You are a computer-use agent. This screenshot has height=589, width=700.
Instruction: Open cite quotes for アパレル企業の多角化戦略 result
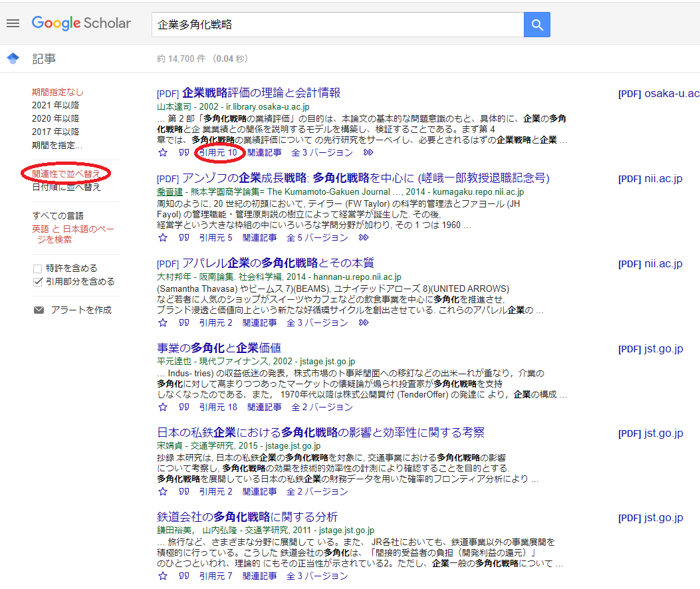click(x=184, y=322)
